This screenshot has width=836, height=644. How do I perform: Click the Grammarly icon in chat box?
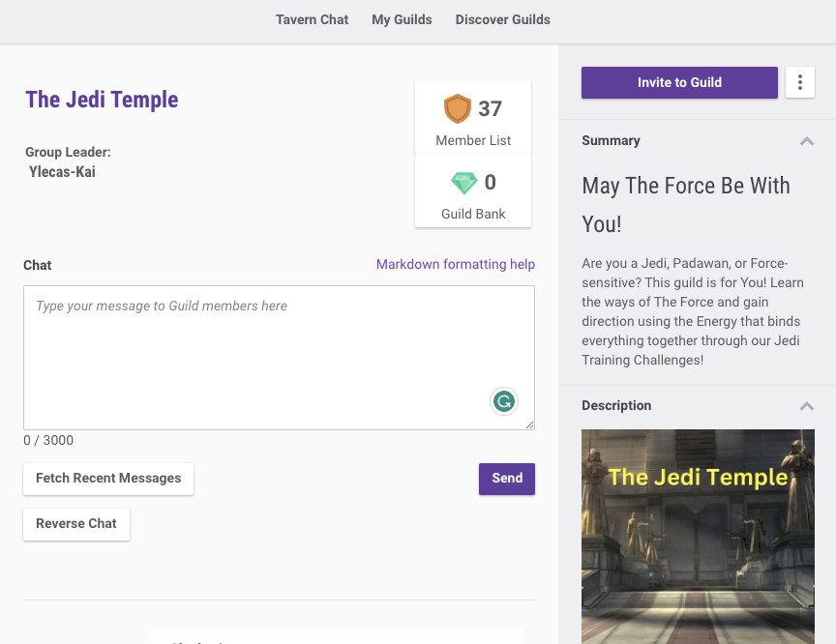pos(504,401)
